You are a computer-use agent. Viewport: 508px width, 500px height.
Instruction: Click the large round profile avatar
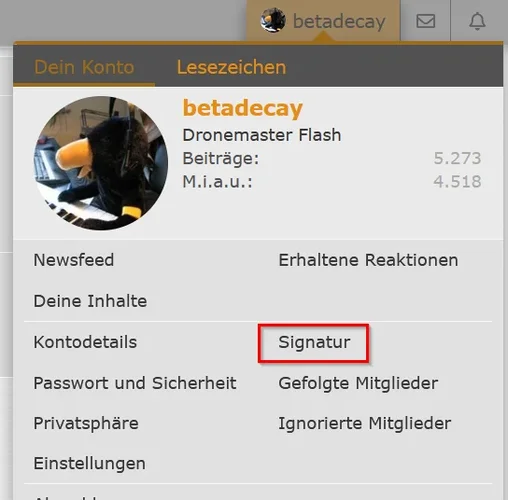tap(101, 163)
